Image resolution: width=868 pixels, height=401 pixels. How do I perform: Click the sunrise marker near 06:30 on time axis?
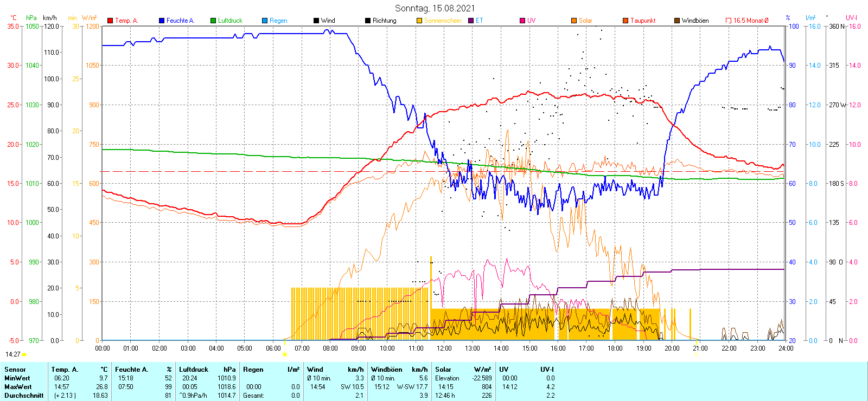pos(284,354)
